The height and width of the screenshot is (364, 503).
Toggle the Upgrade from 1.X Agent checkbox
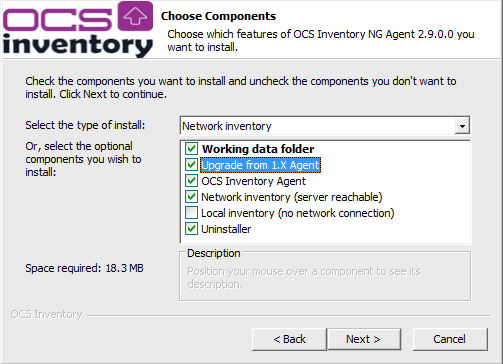tap(191, 165)
